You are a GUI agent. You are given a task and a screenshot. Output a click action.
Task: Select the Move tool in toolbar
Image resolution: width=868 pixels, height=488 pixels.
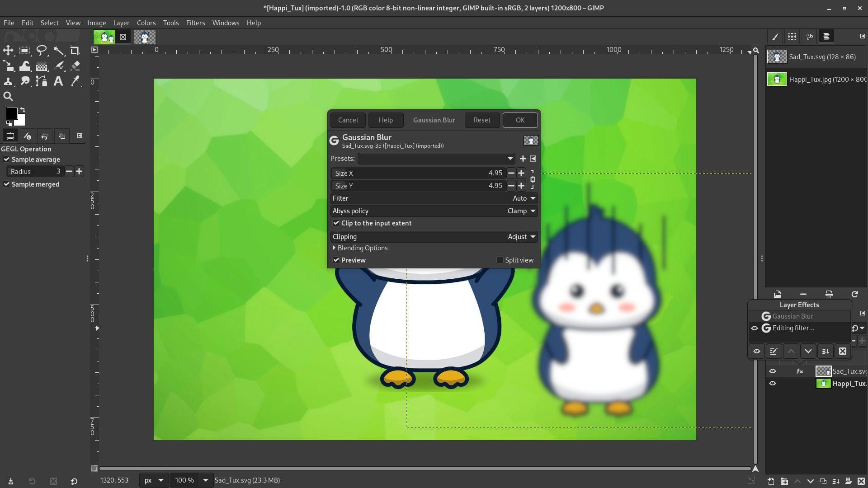pos(8,51)
